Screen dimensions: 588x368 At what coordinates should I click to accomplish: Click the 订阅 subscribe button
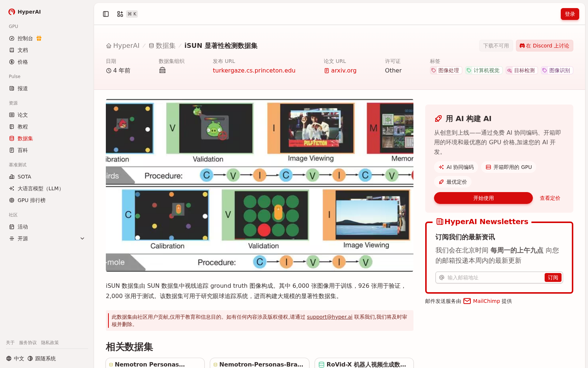553,277
